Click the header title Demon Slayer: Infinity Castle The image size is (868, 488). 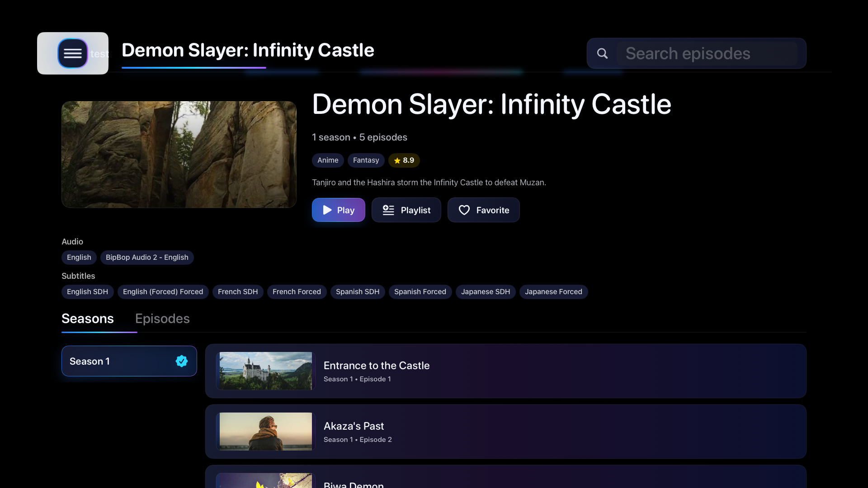tap(248, 50)
